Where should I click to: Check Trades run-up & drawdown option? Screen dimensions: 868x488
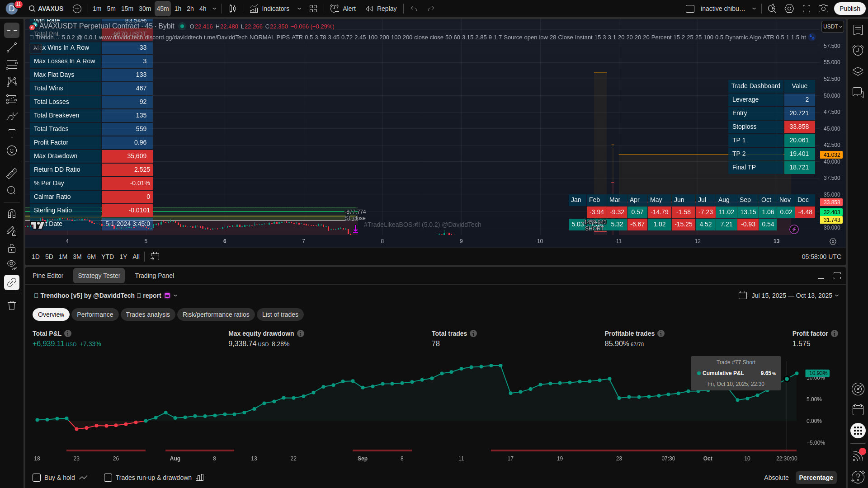pos(108,478)
